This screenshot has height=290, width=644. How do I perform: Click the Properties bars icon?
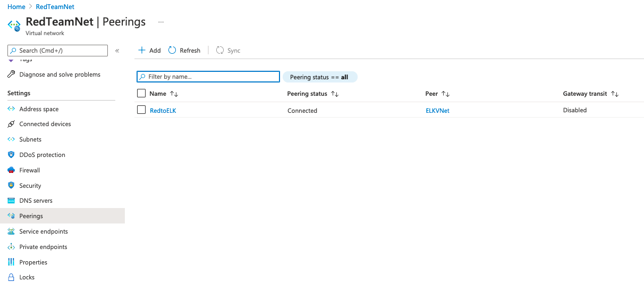click(x=11, y=262)
